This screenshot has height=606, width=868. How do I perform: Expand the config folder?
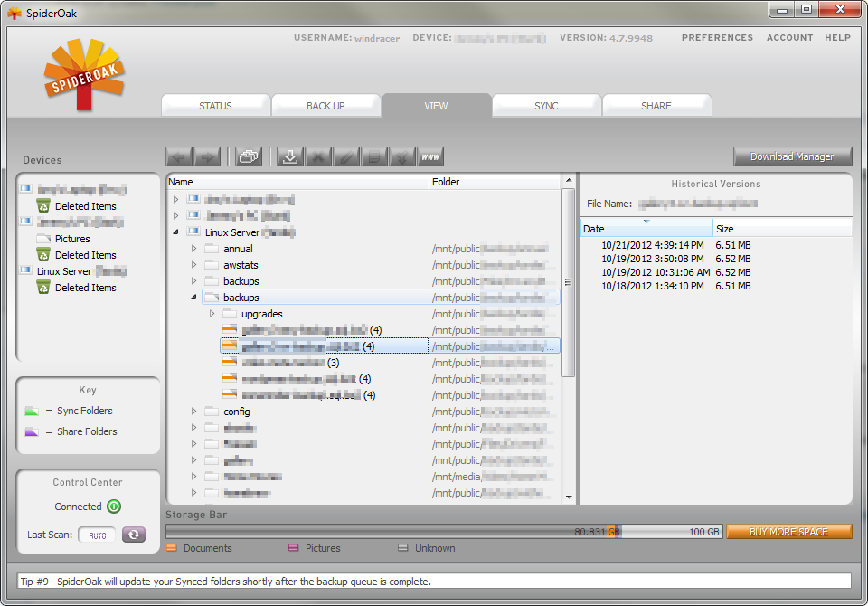[x=193, y=411]
